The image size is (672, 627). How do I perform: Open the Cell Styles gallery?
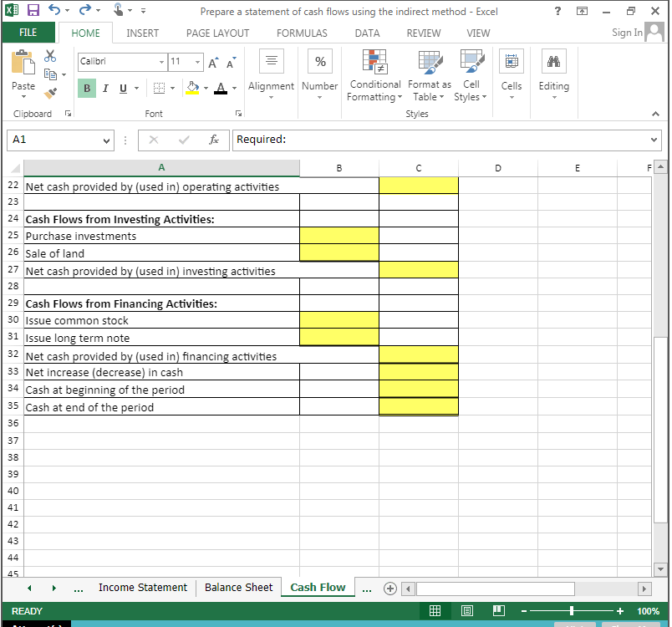471,75
